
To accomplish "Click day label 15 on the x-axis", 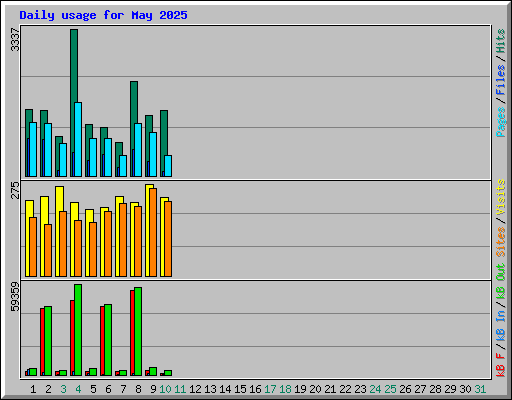I will [240, 389].
